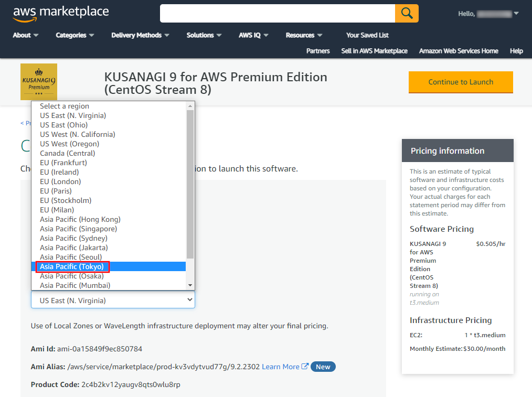Click the region select box showing US East
532x397 pixels.
coord(113,301)
